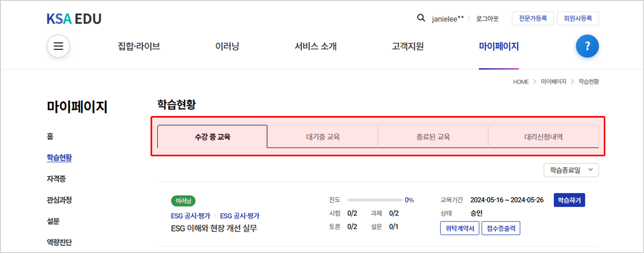
Task: Go to 홈 in the sidebar
Action: (50, 136)
